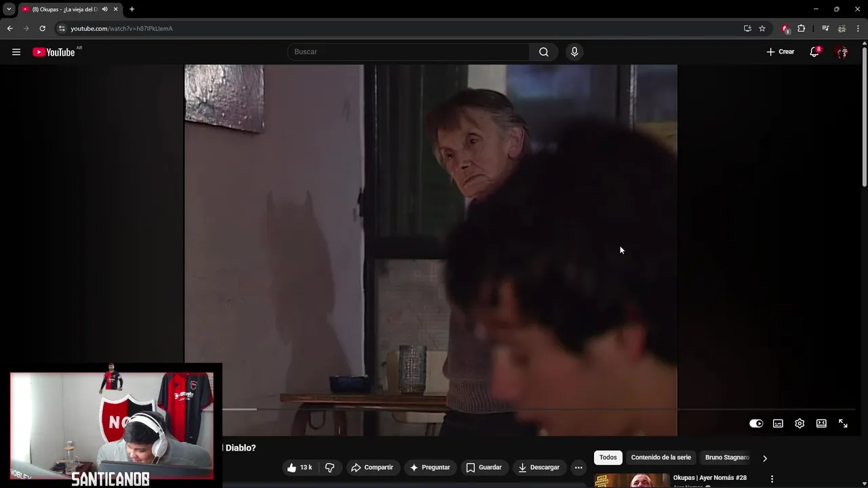Dislike the video
Image resolution: width=868 pixels, height=488 pixels.
pos(330,468)
